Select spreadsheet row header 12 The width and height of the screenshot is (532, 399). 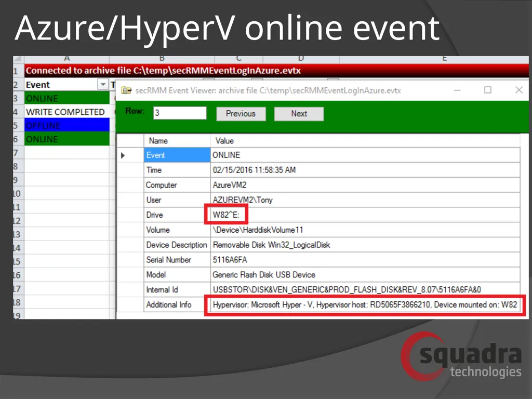18,220
